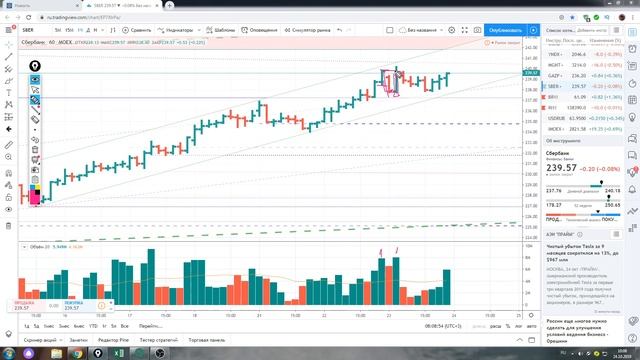Expand the timeframe interval dropdown

tap(102, 30)
